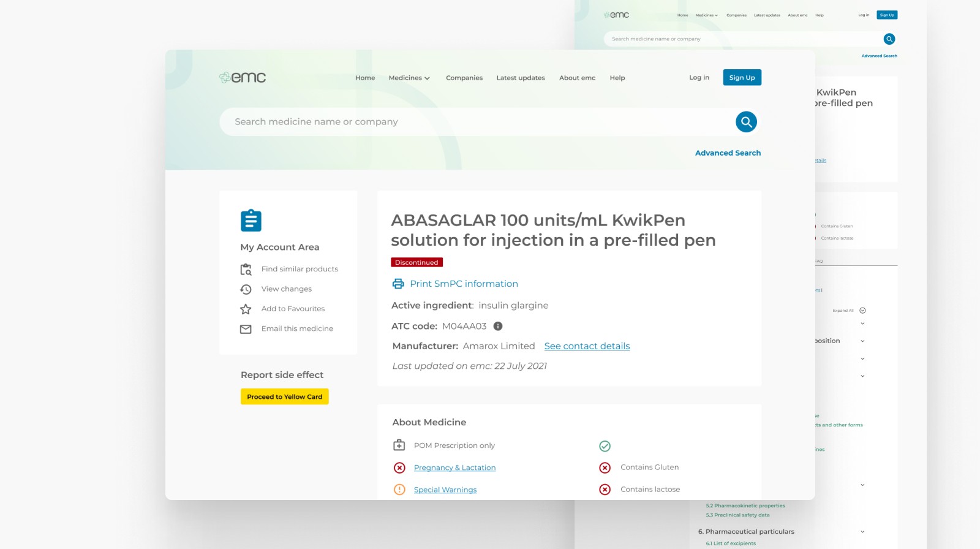Open Home in the front window navigation

coord(365,78)
